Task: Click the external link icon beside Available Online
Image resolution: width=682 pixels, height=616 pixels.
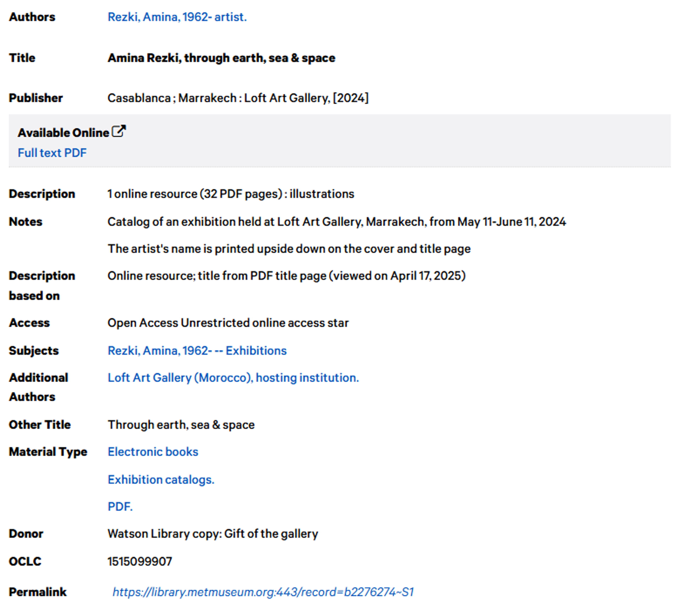Action: tap(119, 131)
